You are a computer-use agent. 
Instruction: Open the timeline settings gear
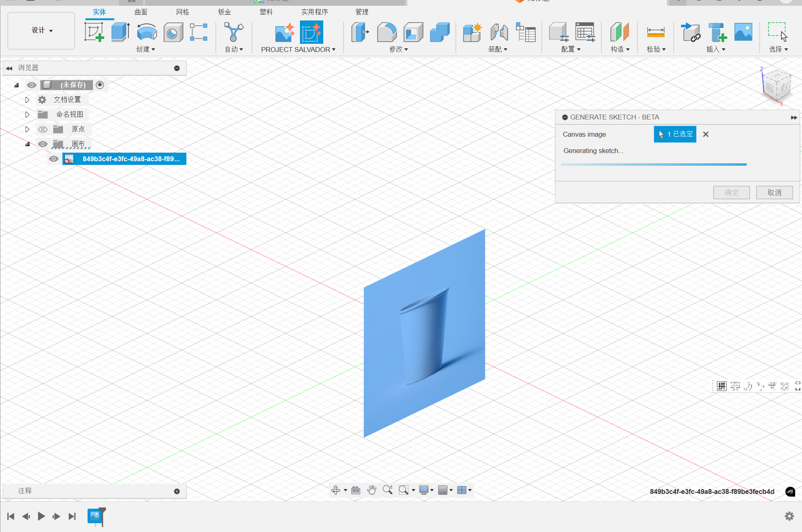(x=789, y=516)
